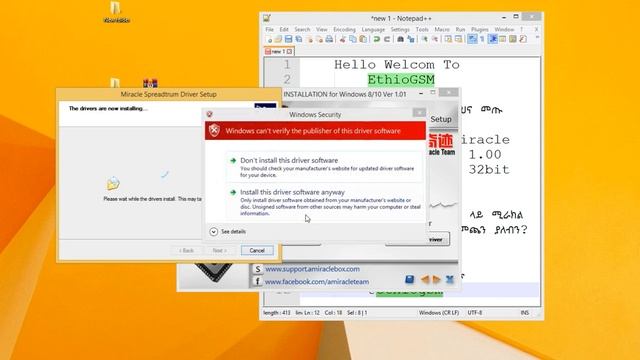Toggle Show All Characters toolbar button
Image resolution: width=640 pixels, height=360 pixels.
[x=482, y=39]
